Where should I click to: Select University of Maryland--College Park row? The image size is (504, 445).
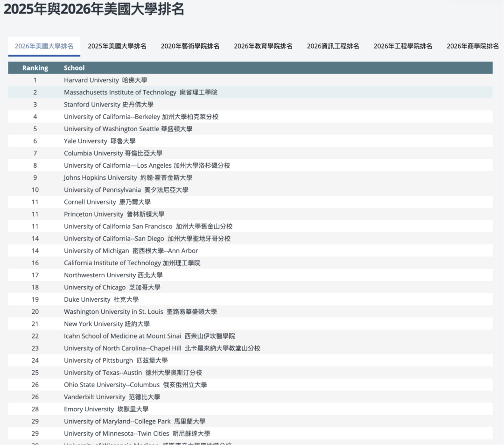251,421
